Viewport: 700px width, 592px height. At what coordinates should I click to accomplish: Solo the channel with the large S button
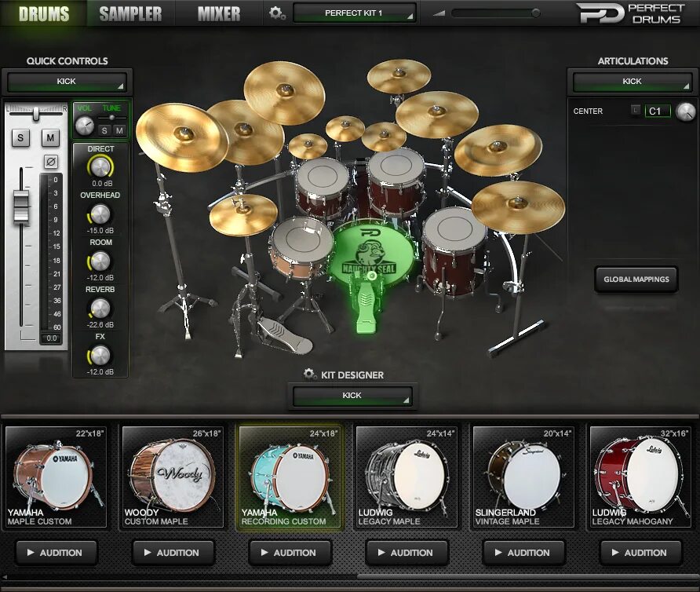(20, 138)
